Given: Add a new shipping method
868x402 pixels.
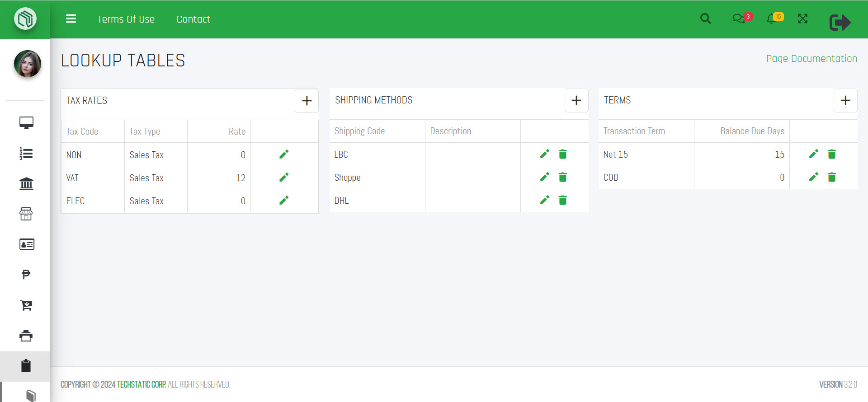Looking at the screenshot, I should point(576,100).
